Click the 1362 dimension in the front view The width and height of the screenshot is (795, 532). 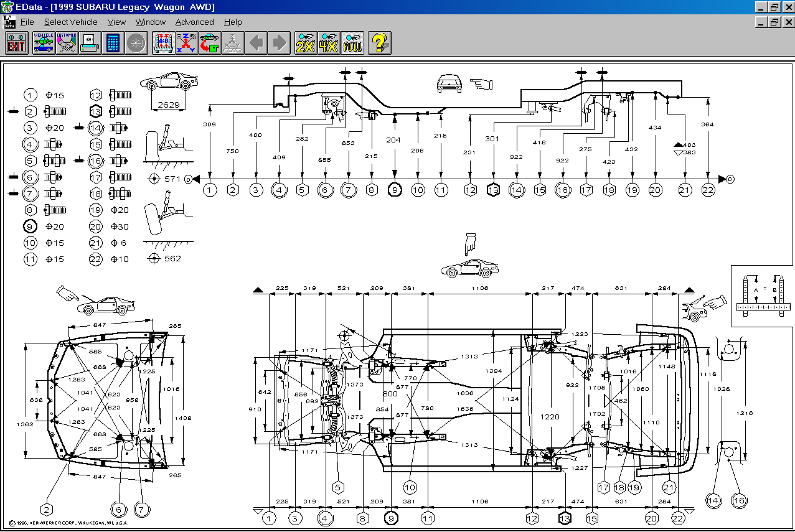click(26, 424)
